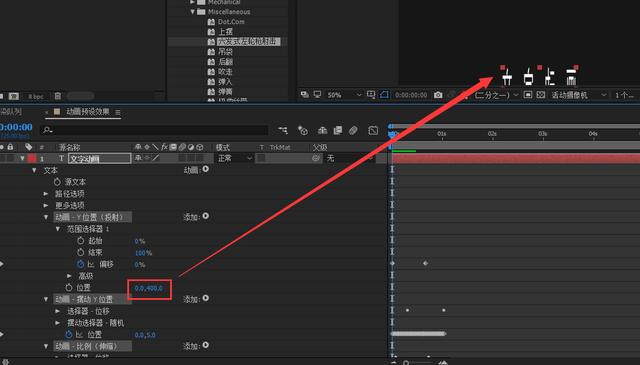Open the (二分之一) resolution dropdown
This screenshot has height=365, width=640.
pos(496,95)
